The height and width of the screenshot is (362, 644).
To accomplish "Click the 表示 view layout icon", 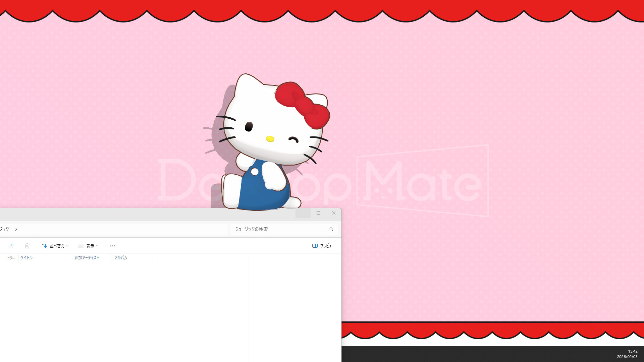I will pyautogui.click(x=80, y=246).
